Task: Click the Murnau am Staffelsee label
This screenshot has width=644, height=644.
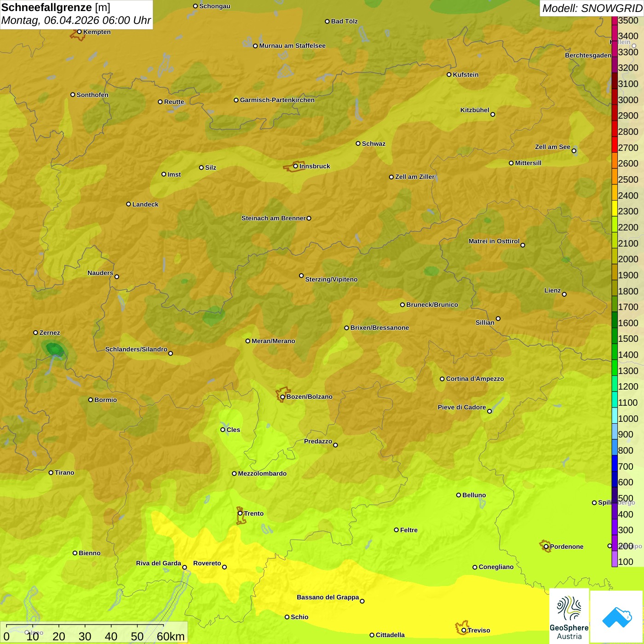Action: tap(292, 46)
